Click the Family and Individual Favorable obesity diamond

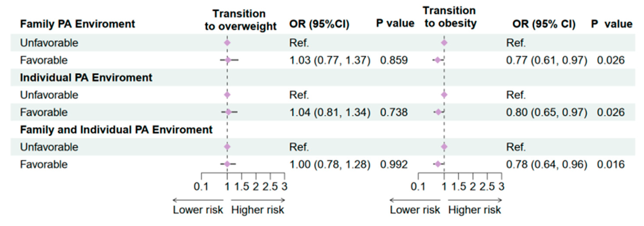point(438,164)
